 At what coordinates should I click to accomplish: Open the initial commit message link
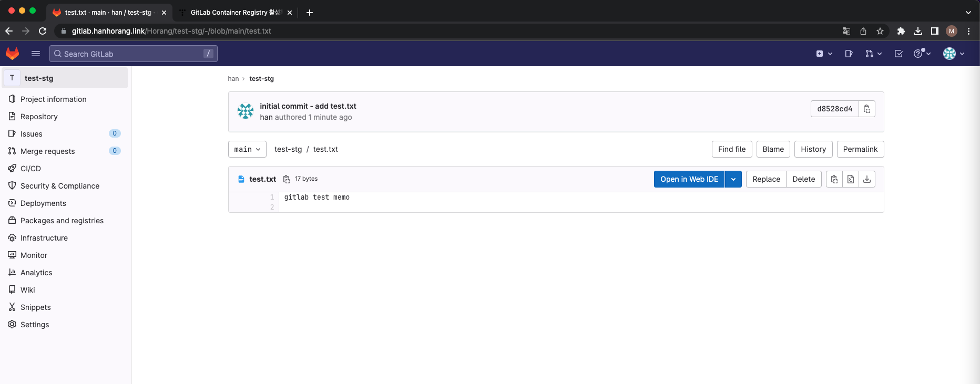coord(308,106)
